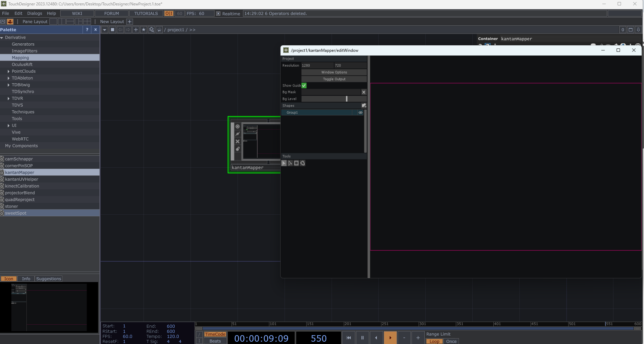Select the Freeform shape tool in editWindow
Viewport: 644px width, 344px height.
click(x=303, y=163)
